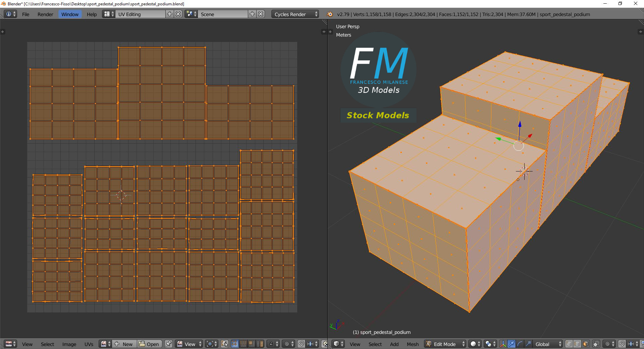Click the New image button

(124, 344)
